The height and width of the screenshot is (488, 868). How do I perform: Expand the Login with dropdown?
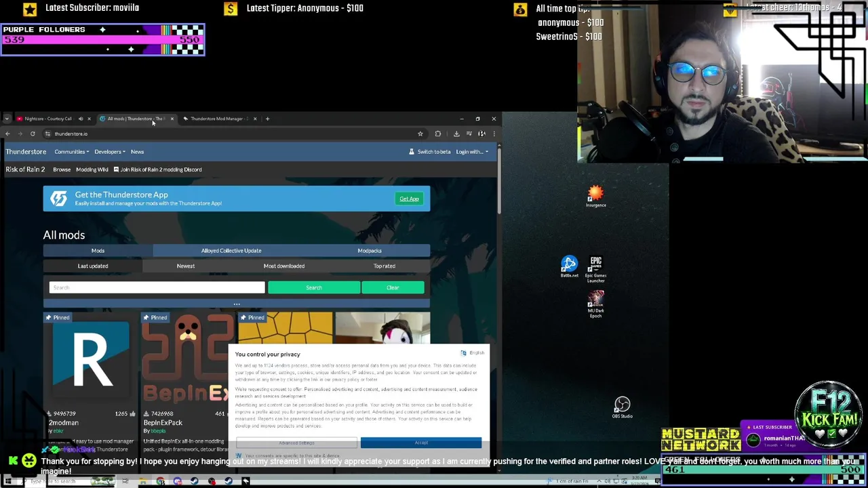coord(472,152)
